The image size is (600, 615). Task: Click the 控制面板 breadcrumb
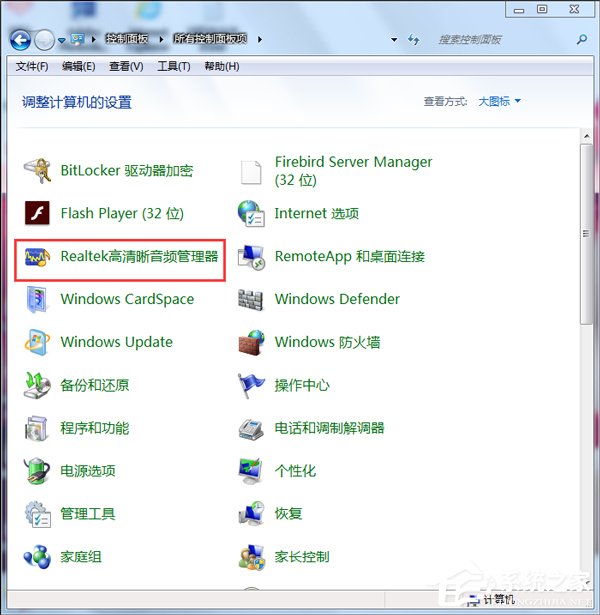pyautogui.click(x=127, y=39)
